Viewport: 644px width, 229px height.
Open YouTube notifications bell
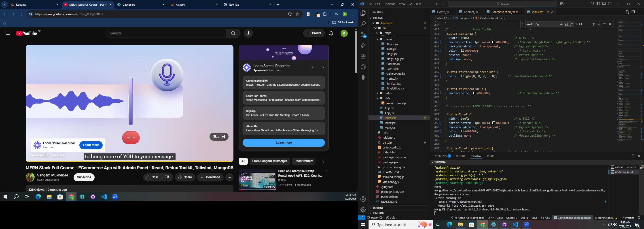(331, 33)
